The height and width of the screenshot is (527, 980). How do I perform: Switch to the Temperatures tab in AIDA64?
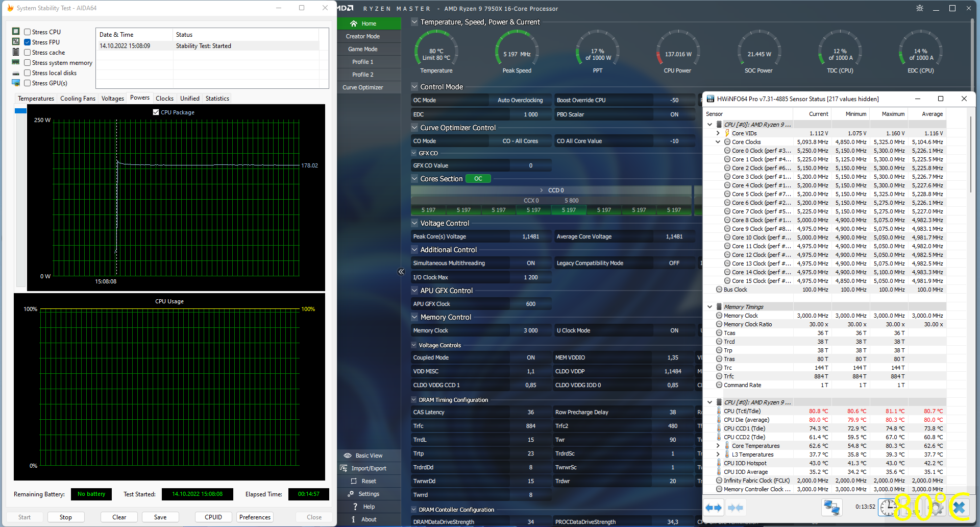36,98
